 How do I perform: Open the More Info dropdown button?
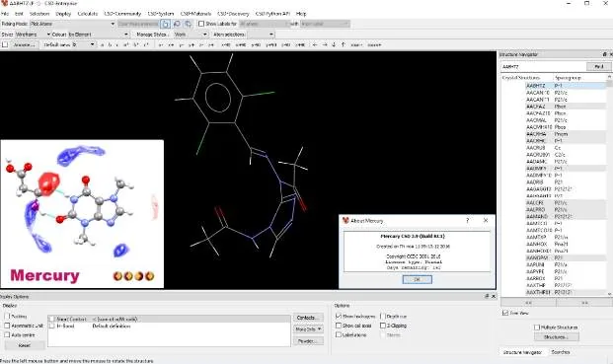click(308, 329)
